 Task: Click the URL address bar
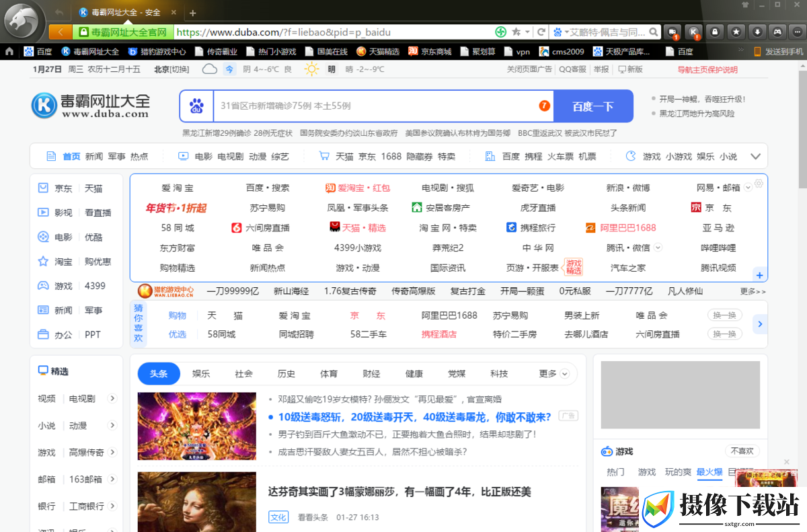(333, 32)
